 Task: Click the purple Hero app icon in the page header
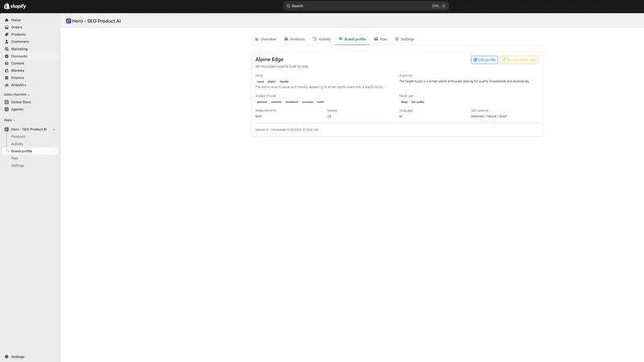pyautogui.click(x=68, y=21)
